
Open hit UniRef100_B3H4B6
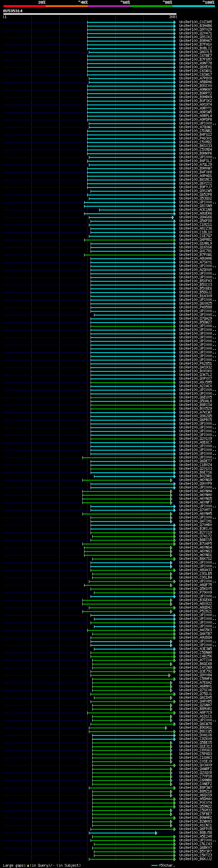click(x=196, y=26)
